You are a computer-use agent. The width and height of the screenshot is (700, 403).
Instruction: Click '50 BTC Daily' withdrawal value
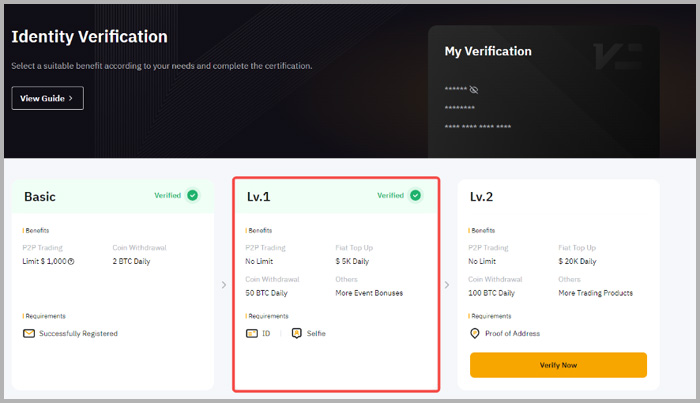[x=267, y=293]
